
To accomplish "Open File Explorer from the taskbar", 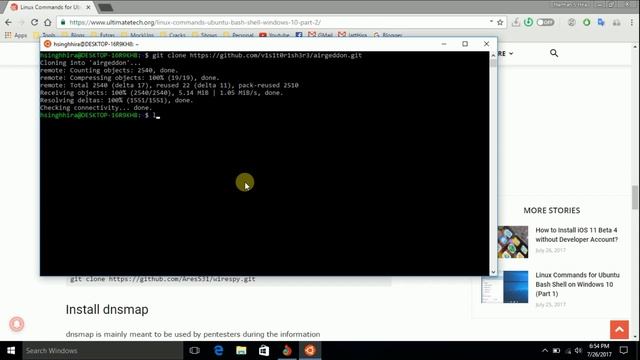I will coord(241,351).
